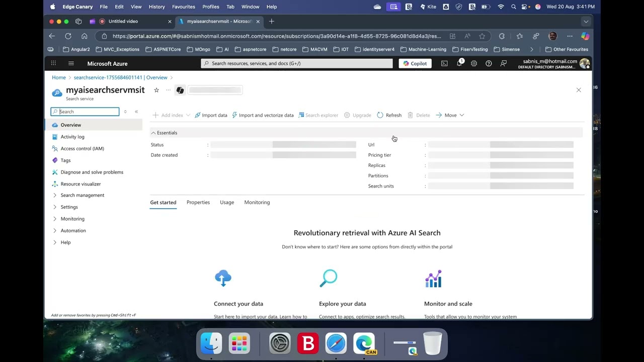Viewport: 644px width, 362px height.
Task: Switch to the Usage tab
Action: [227, 202]
